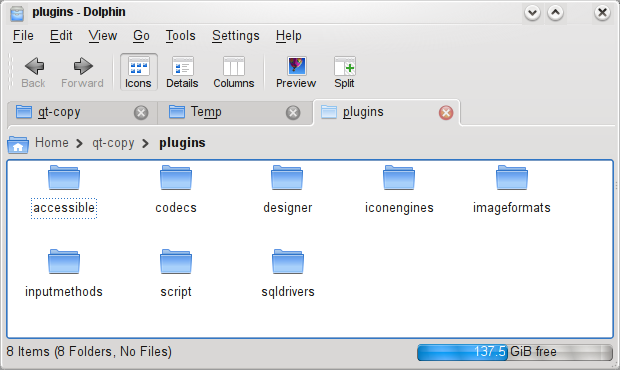The image size is (620, 370).
Task: Open the Go menu
Action: tap(141, 36)
